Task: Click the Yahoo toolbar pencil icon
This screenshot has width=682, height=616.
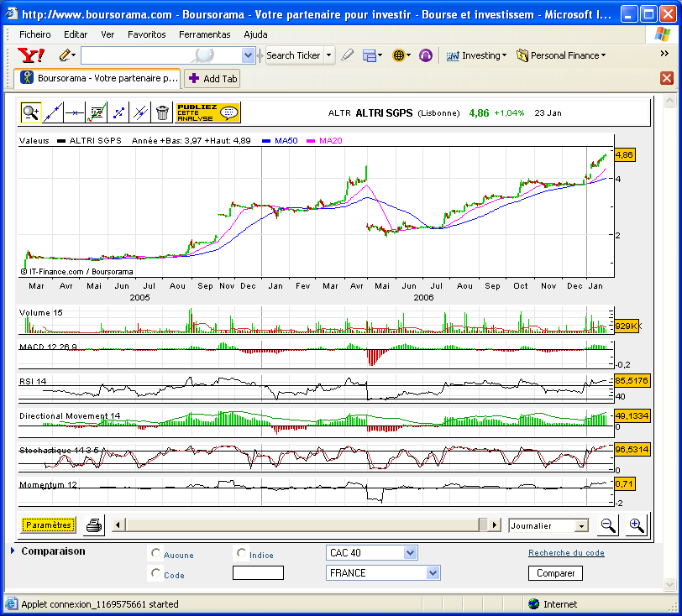Action: pyautogui.click(x=65, y=55)
